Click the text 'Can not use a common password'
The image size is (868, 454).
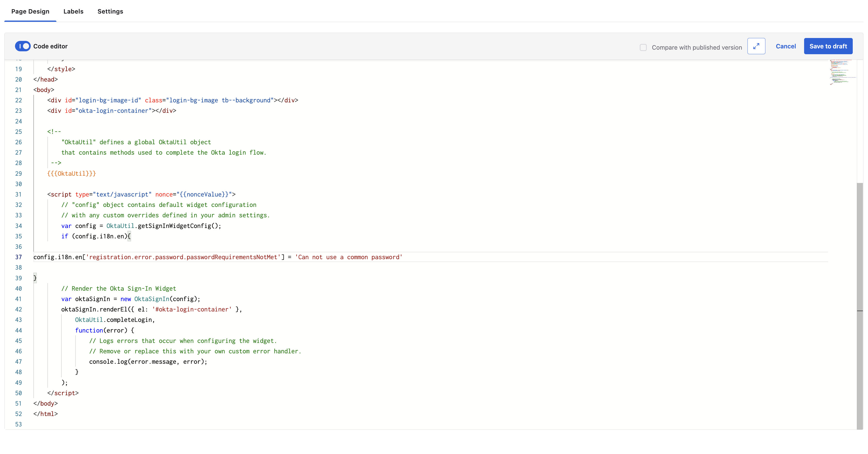tap(349, 257)
